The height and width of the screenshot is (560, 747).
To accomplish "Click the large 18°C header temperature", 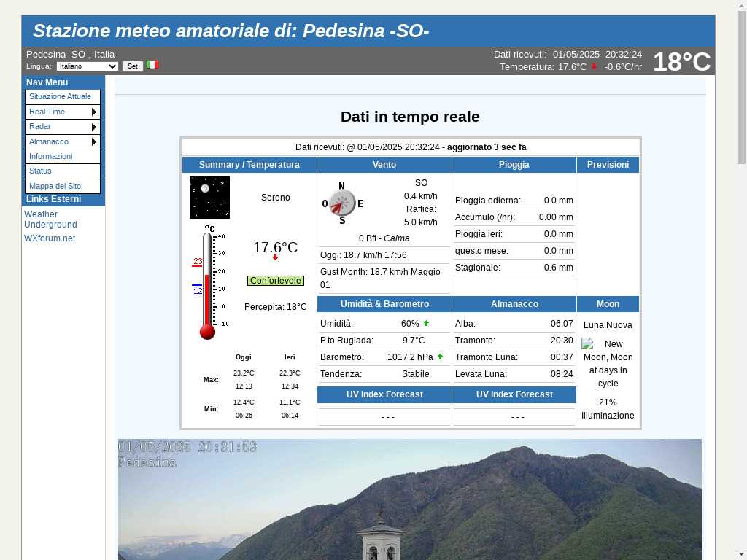I will coord(681,61).
